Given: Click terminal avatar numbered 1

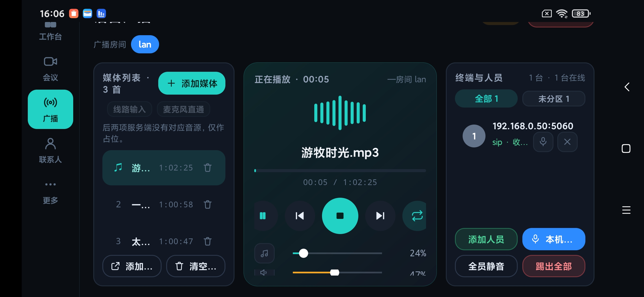Looking at the screenshot, I should [474, 136].
